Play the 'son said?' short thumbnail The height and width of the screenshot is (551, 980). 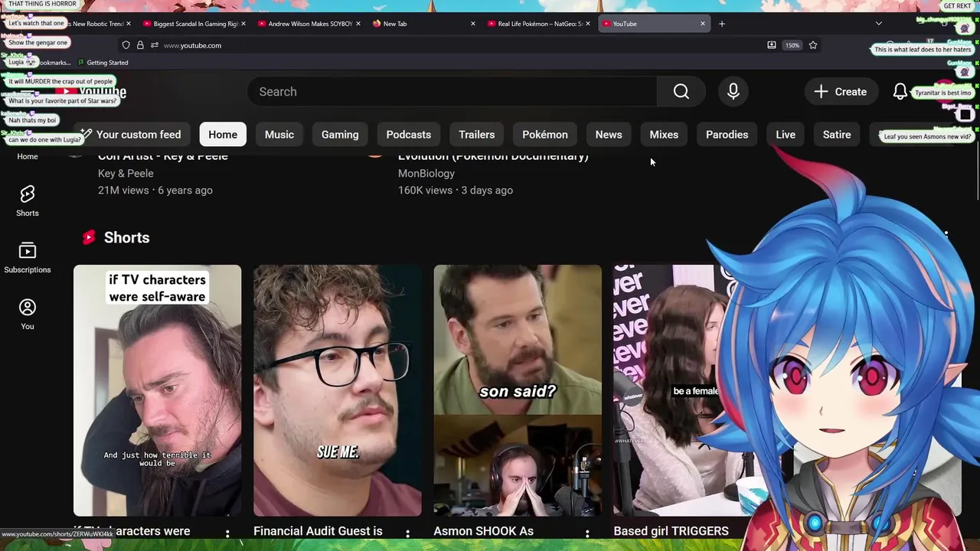point(518,390)
